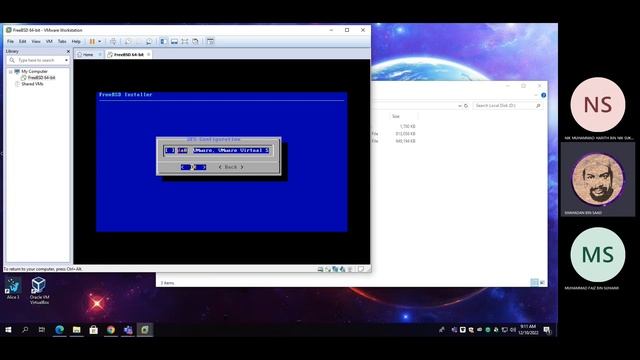
Task: Open Oracle VM VirtualBox desktop shortcut
Action: coord(39,290)
